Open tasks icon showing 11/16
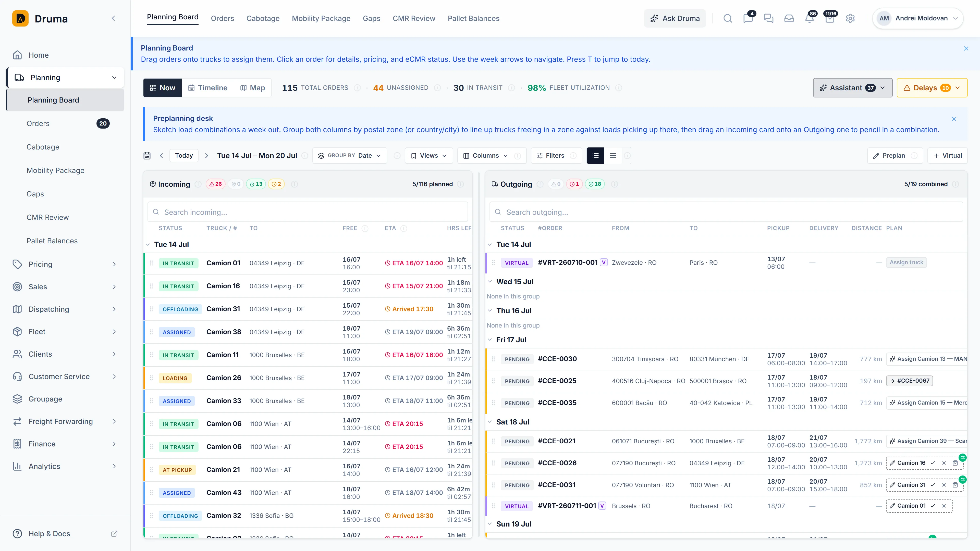The width and height of the screenshot is (980, 551). [x=830, y=18]
